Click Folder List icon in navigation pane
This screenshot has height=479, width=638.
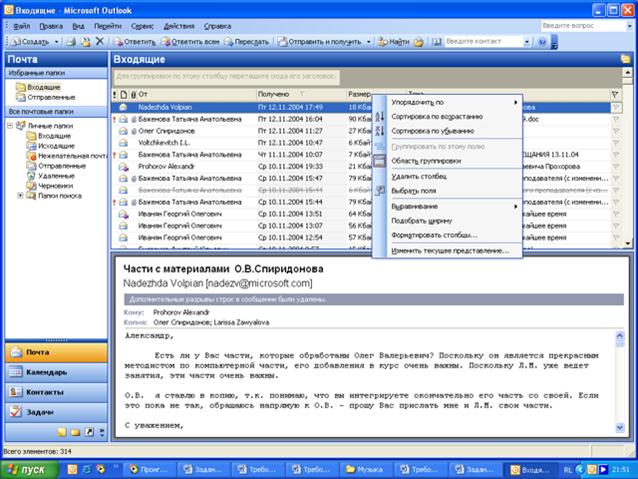pos(76,432)
